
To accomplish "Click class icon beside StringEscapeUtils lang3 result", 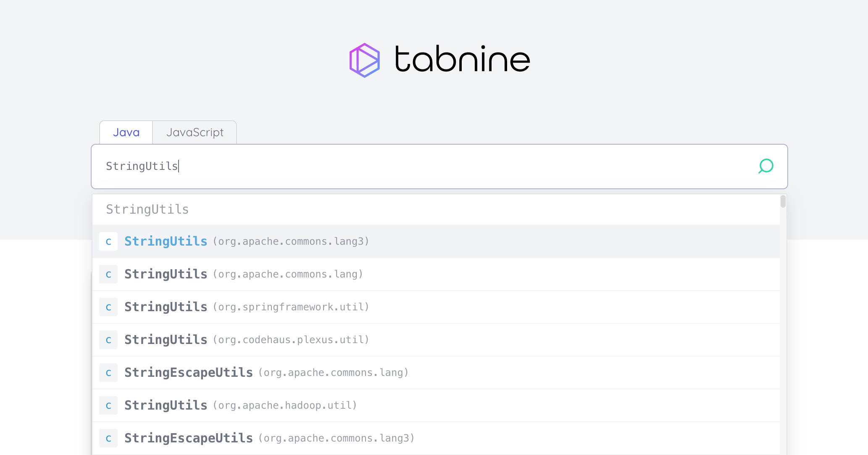I will point(108,438).
